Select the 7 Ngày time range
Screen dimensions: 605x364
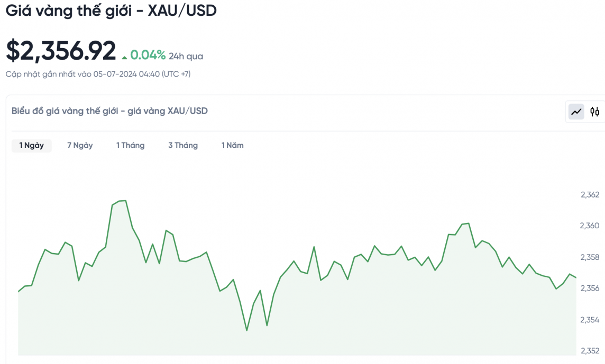[80, 145]
